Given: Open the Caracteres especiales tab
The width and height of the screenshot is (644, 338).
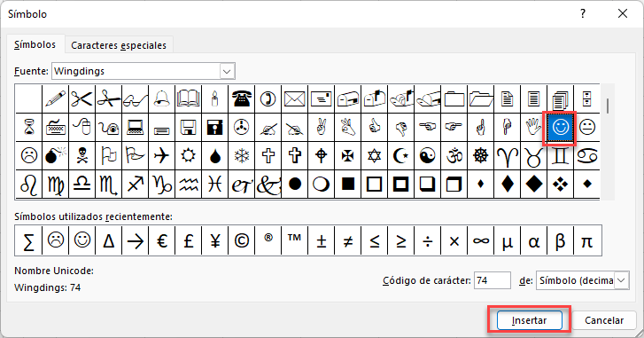Looking at the screenshot, I should pos(119,45).
